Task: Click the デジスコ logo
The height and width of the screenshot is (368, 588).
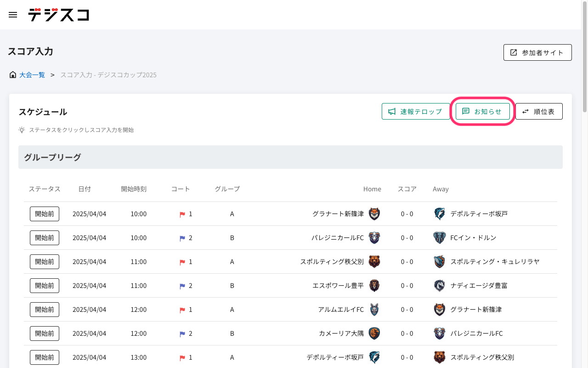Action: [58, 15]
